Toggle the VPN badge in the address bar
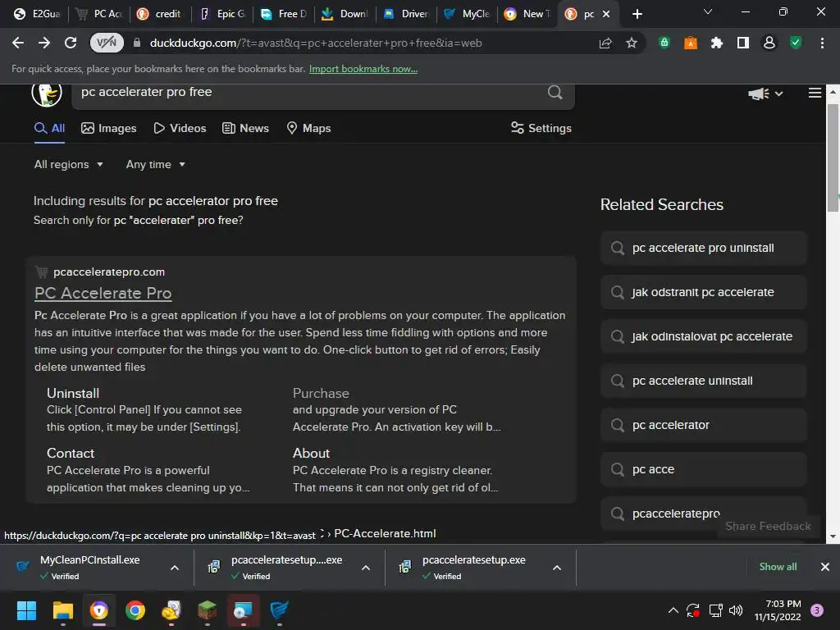The width and height of the screenshot is (840, 630). 107,43
